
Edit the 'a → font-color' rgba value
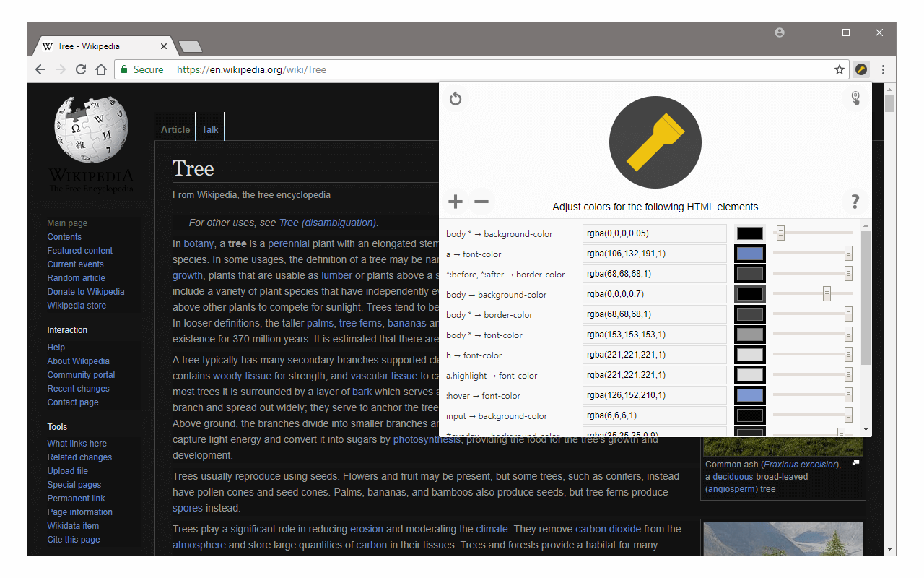(655, 254)
